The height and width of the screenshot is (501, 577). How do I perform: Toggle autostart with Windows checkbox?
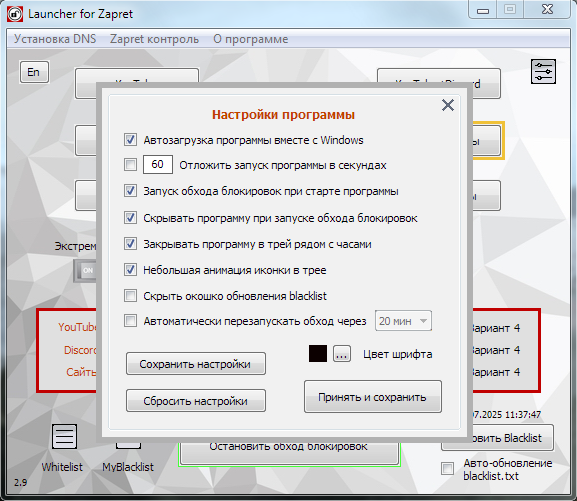(x=130, y=140)
